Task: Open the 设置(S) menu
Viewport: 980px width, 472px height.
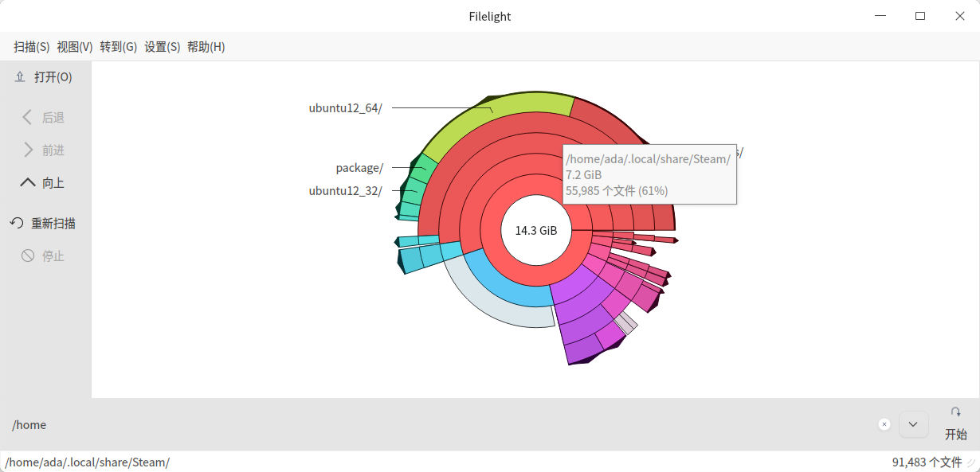Action: coord(163,47)
